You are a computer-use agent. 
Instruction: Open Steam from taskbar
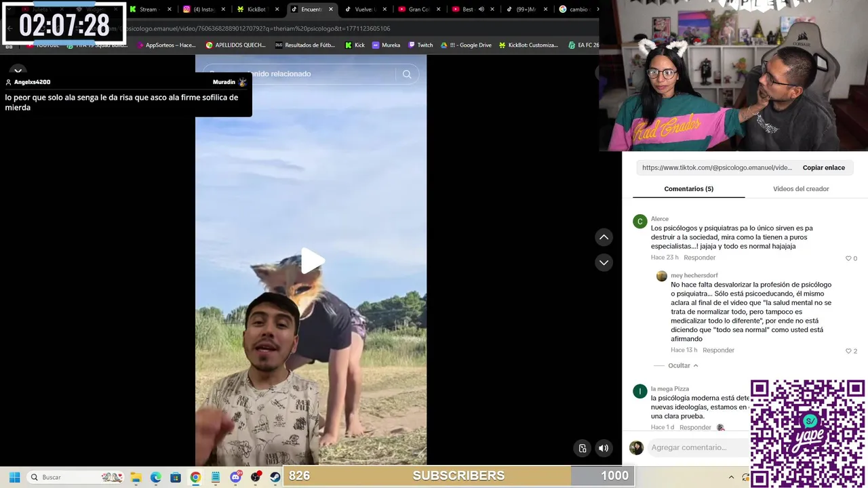[275, 477]
